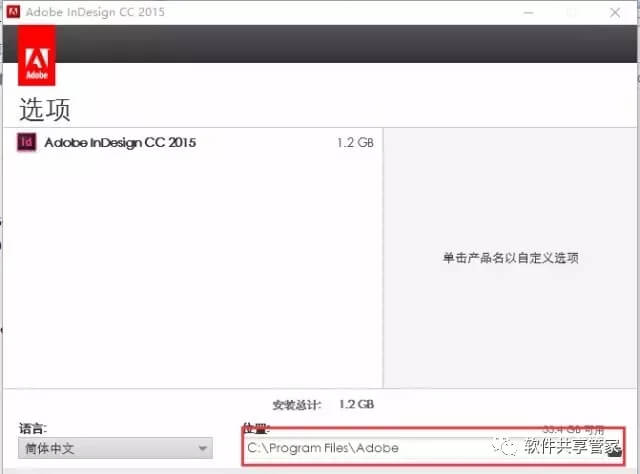Click the red Adobe logo
Screen dimensions: 640x474
click(x=37, y=56)
